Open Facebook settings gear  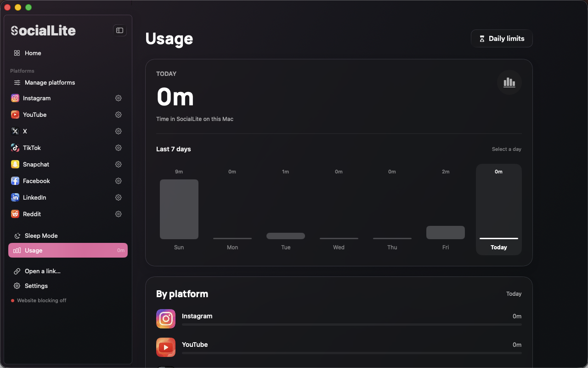click(x=119, y=181)
